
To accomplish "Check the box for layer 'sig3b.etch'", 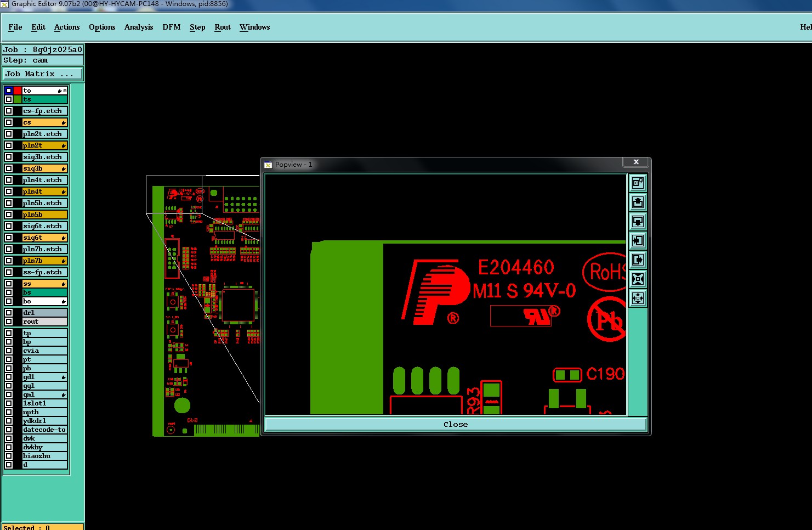I will pos(9,157).
